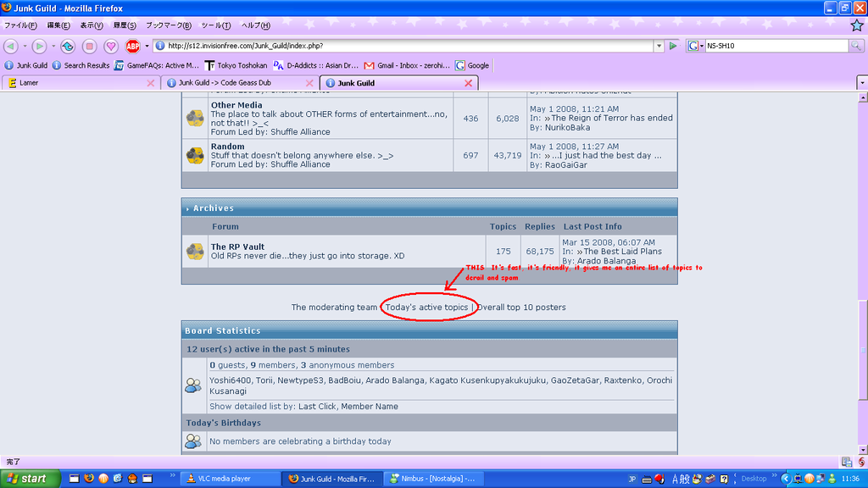Open VLC media player from taskbar
The image size is (868, 488).
click(224, 479)
